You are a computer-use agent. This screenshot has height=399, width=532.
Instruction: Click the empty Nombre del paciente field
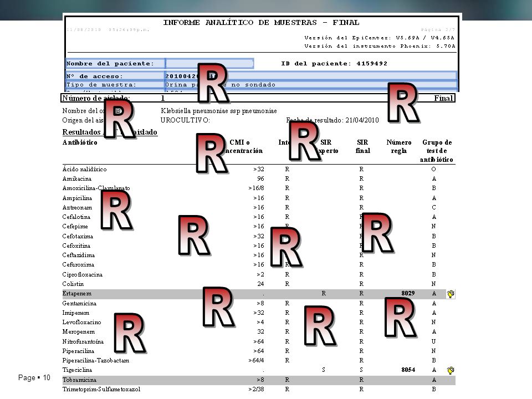[209, 63]
